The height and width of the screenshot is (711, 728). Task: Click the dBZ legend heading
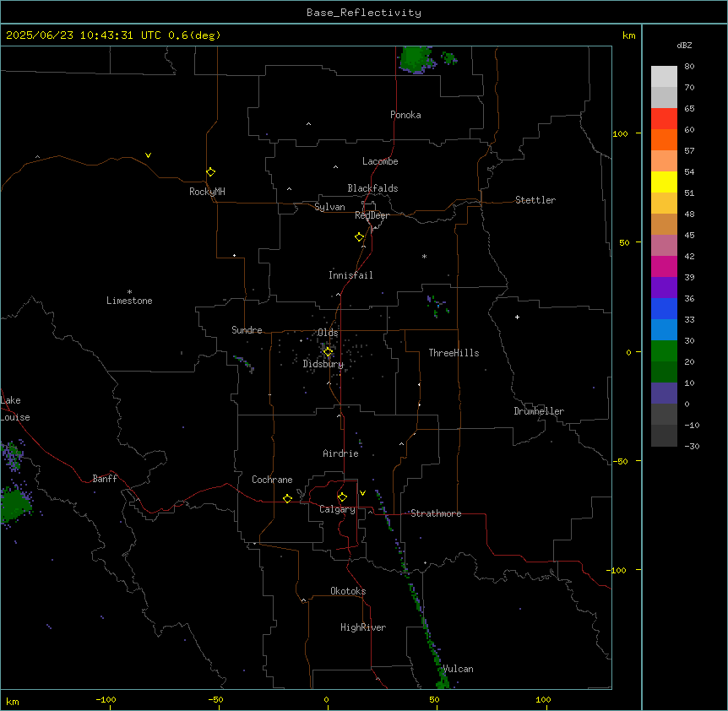684,46
